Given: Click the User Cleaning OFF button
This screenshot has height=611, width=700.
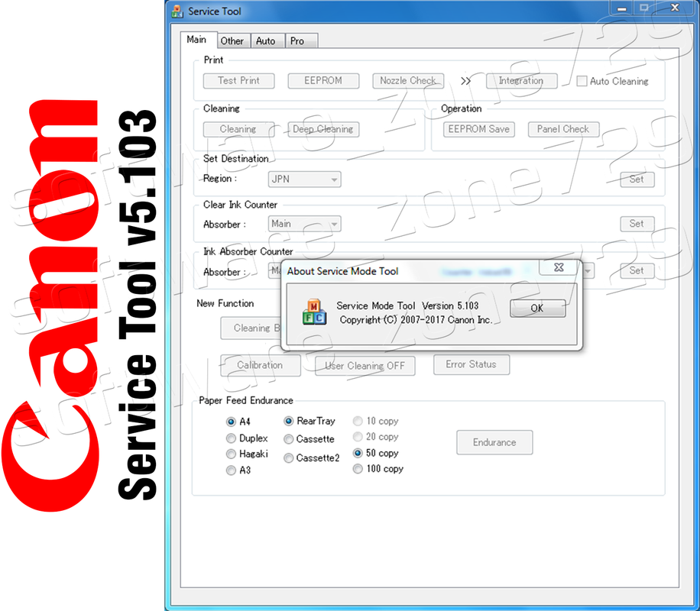Looking at the screenshot, I should pyautogui.click(x=365, y=366).
